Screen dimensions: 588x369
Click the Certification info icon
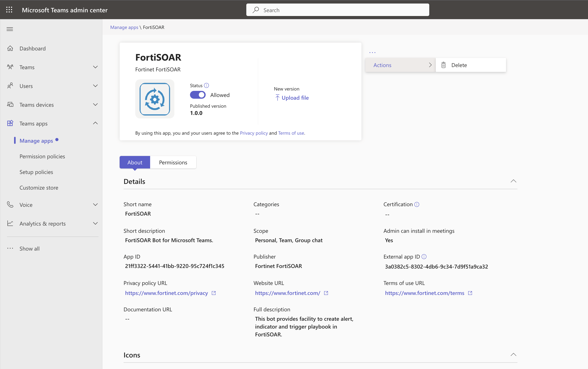coord(417,204)
